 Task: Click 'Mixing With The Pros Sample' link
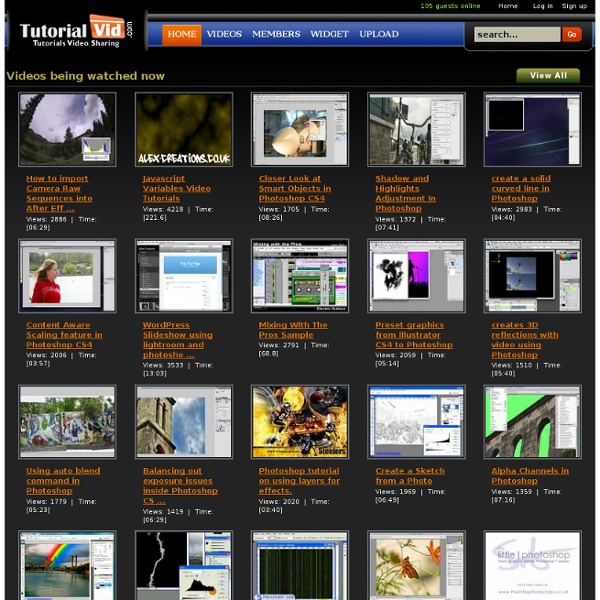293,330
